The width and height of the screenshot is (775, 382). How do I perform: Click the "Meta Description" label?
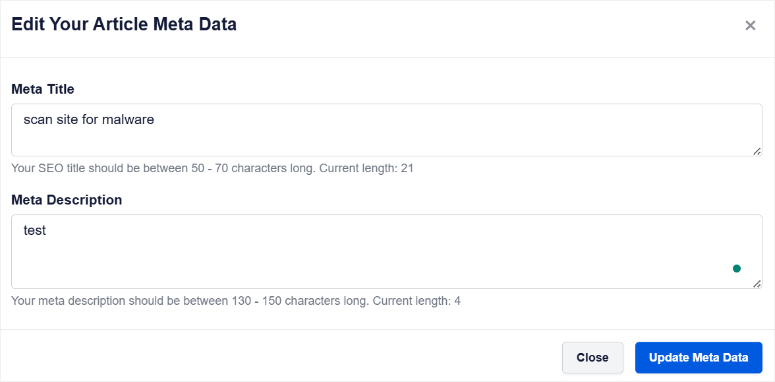point(67,200)
